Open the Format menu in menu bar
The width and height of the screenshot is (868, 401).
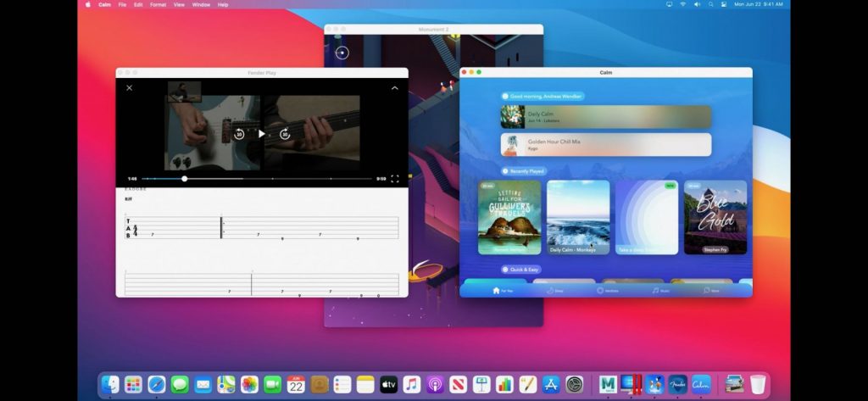(x=159, y=4)
